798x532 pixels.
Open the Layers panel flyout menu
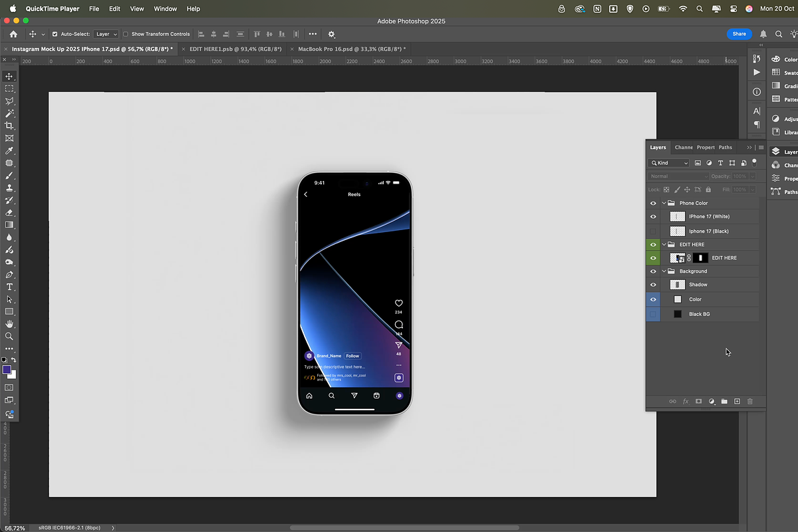click(x=761, y=148)
